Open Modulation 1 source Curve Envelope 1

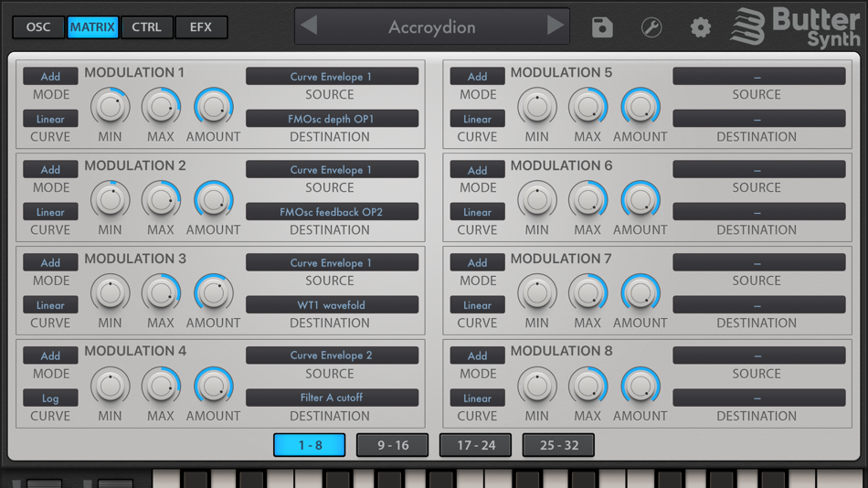[x=333, y=77]
